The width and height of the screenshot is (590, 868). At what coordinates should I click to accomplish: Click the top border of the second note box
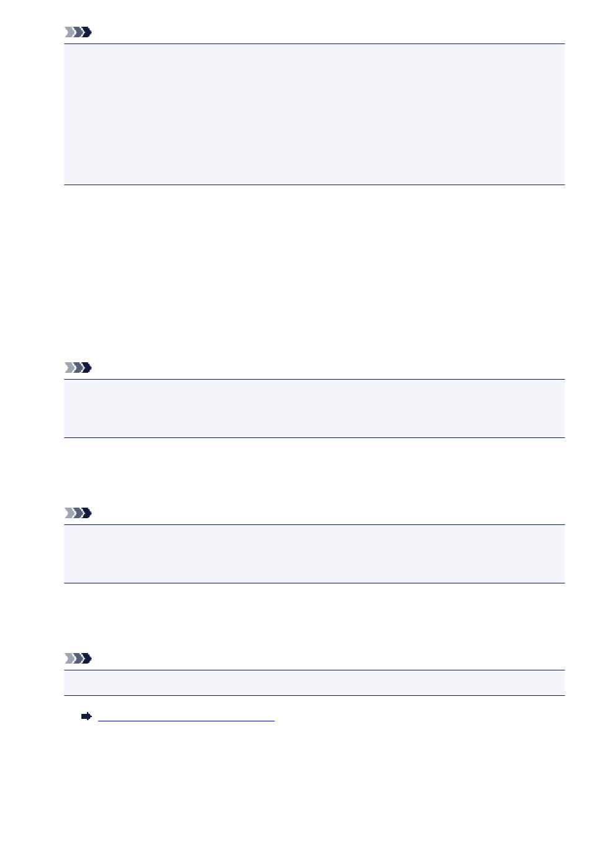pyautogui.click(x=314, y=380)
